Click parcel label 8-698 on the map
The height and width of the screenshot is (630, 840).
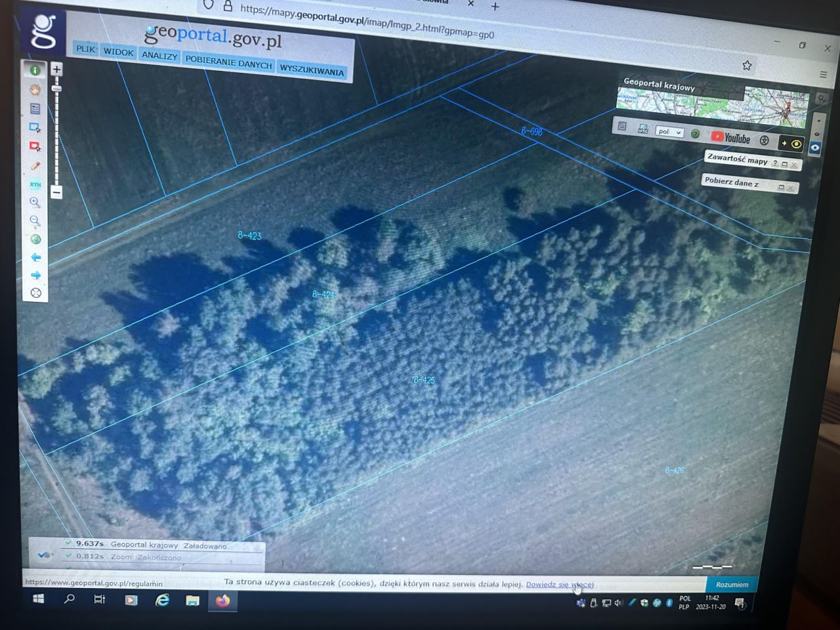[532, 131]
